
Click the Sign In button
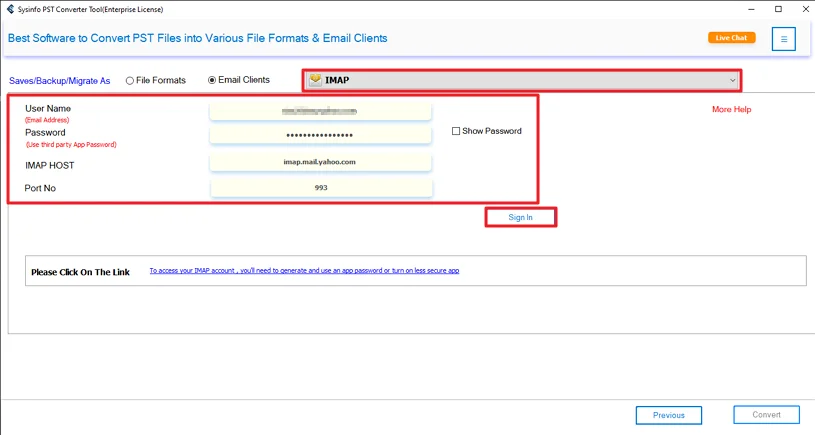(520, 217)
